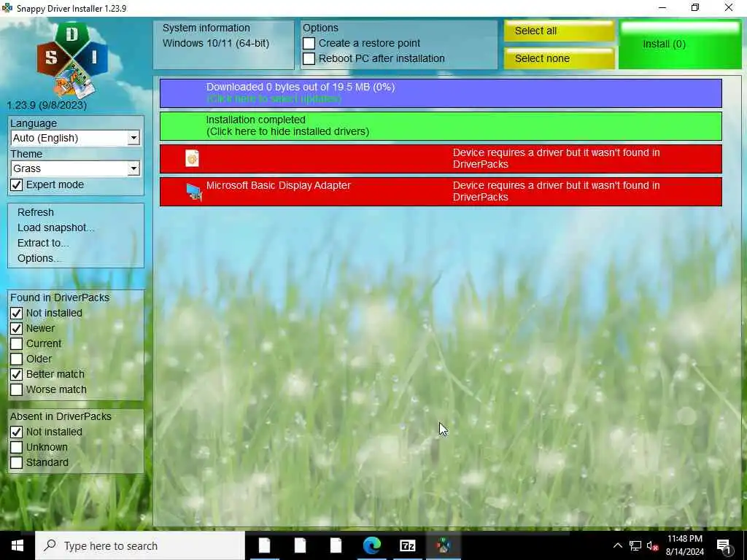
Task: Click the app icon in the title bar
Action: tap(7, 8)
